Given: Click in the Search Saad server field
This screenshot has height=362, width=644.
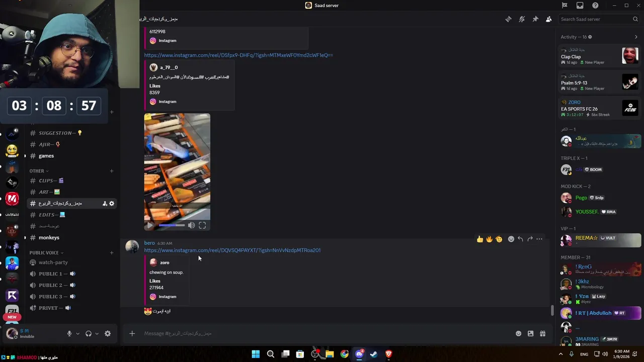Looking at the screenshot, I should pos(599,19).
